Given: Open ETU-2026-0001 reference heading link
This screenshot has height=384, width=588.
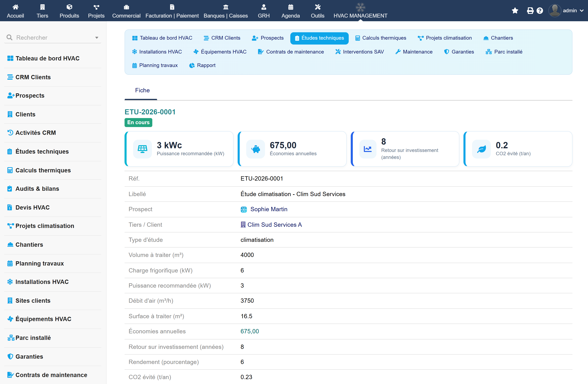Looking at the screenshot, I should click(x=150, y=112).
